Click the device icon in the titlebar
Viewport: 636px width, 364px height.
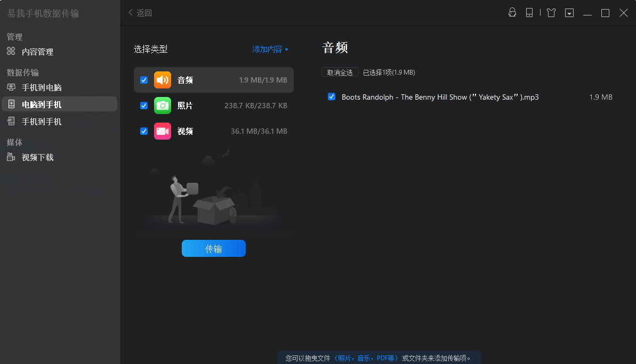point(529,13)
